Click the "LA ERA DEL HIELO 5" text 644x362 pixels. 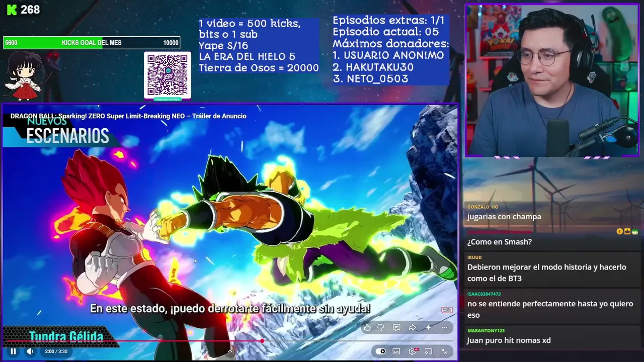pyautogui.click(x=247, y=57)
